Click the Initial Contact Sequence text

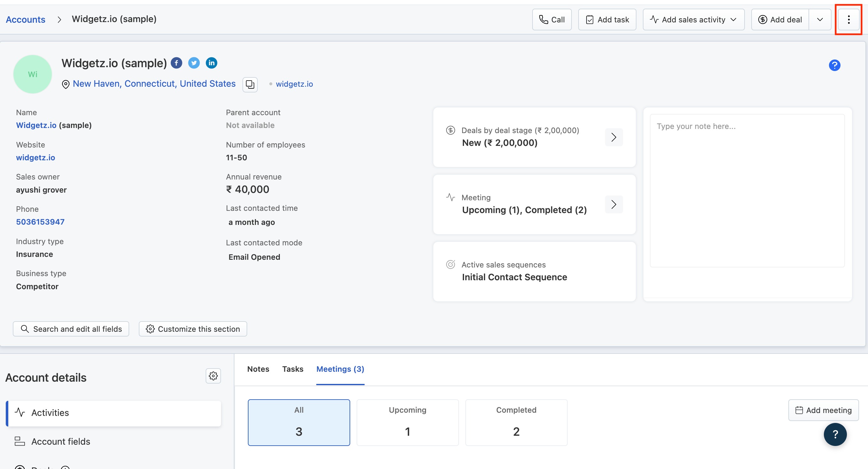coord(515,277)
